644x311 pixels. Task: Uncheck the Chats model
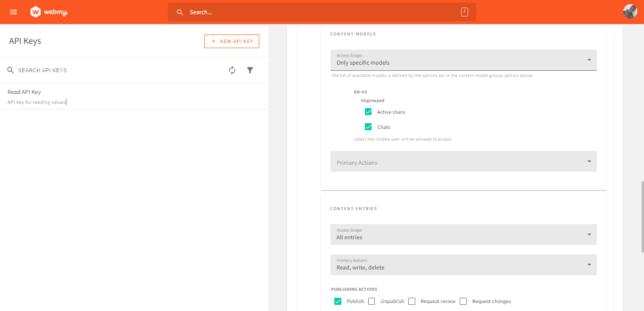pyautogui.click(x=368, y=126)
